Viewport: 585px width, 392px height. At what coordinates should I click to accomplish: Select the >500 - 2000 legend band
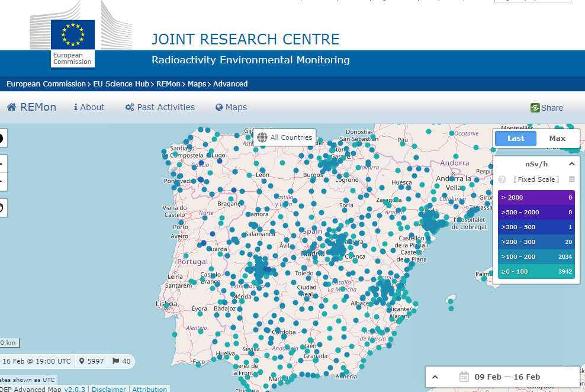(x=536, y=212)
